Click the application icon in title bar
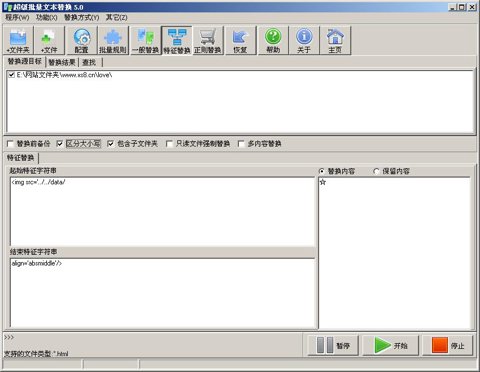 (x=7, y=7)
